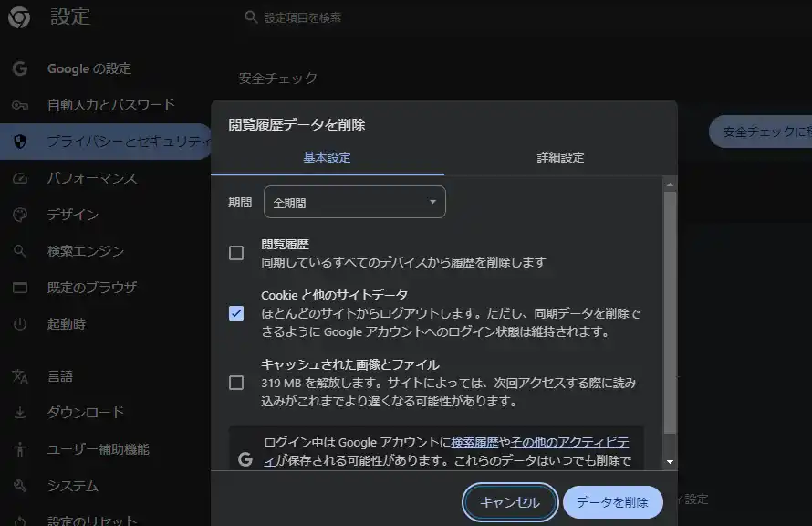The height and width of the screenshot is (526, 812).
Task: Click the パフォーマンス gauge icon
Action: pos(20,178)
